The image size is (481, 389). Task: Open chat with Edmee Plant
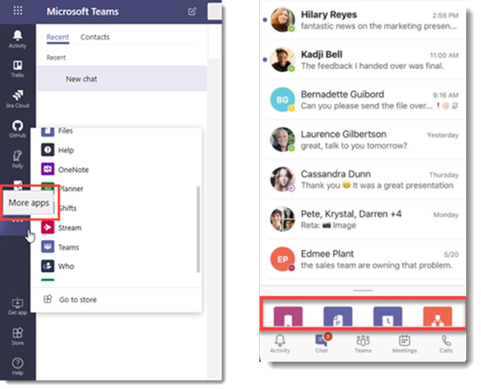(x=363, y=259)
